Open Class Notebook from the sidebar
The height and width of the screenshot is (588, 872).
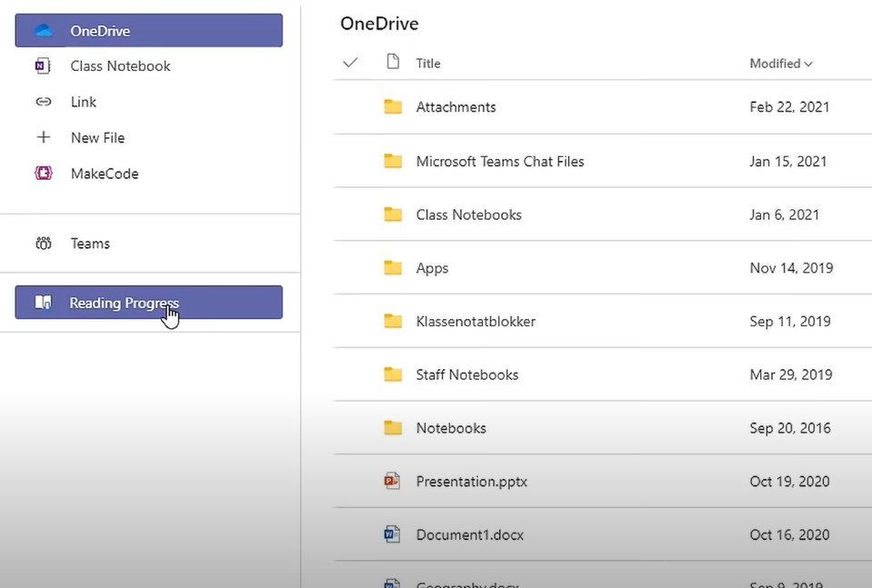(x=119, y=65)
